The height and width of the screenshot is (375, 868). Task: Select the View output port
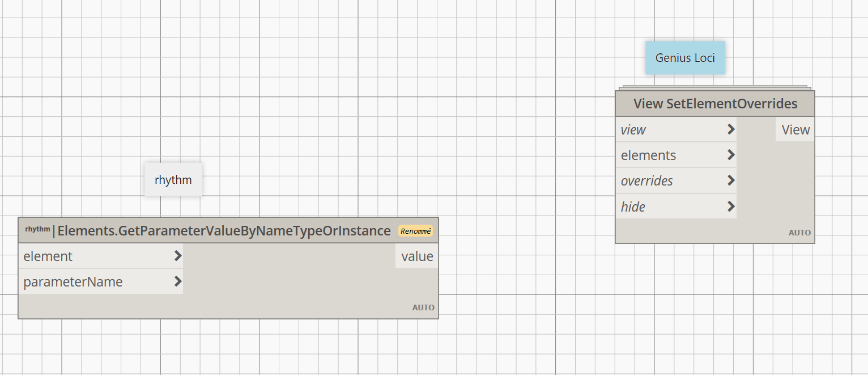(x=795, y=130)
